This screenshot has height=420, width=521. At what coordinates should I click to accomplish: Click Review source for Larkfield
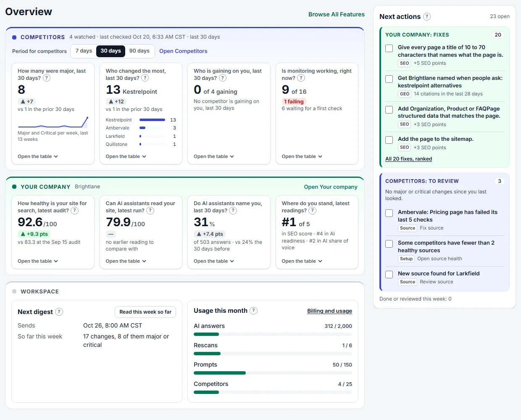click(x=437, y=282)
